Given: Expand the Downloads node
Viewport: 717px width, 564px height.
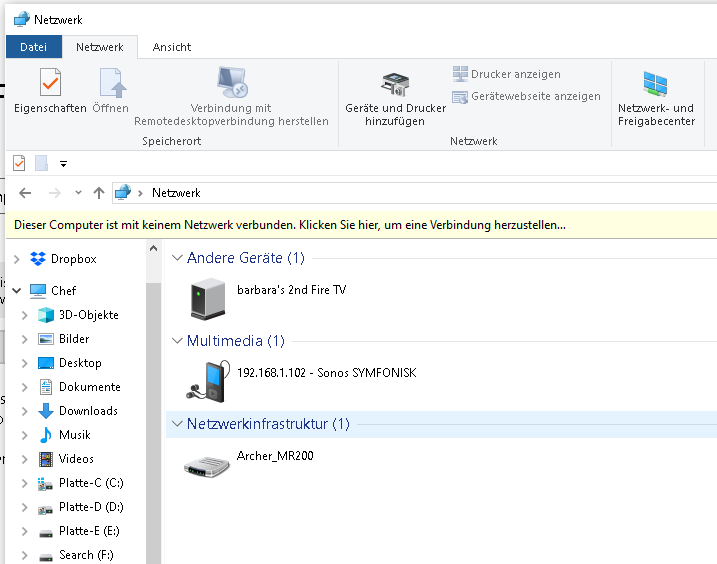Looking at the screenshot, I should pyautogui.click(x=25, y=411).
